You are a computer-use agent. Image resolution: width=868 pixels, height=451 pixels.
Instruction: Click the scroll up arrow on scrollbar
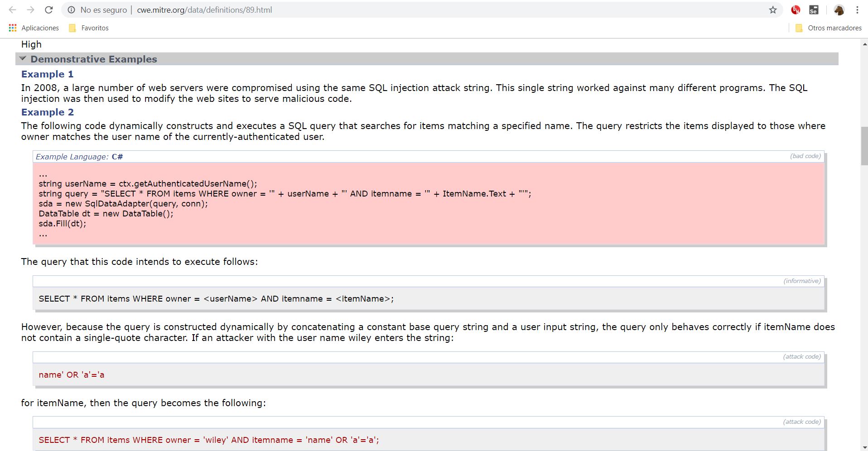pyautogui.click(x=864, y=44)
